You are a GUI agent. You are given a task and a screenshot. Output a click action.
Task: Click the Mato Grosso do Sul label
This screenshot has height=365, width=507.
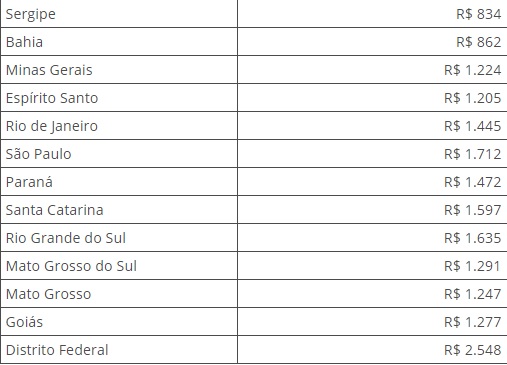71,266
